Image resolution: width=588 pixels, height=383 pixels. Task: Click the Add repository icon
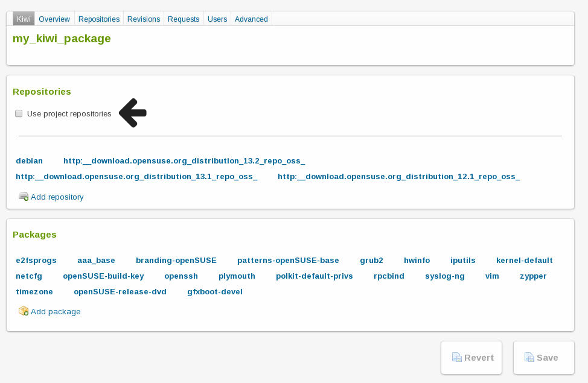click(24, 197)
